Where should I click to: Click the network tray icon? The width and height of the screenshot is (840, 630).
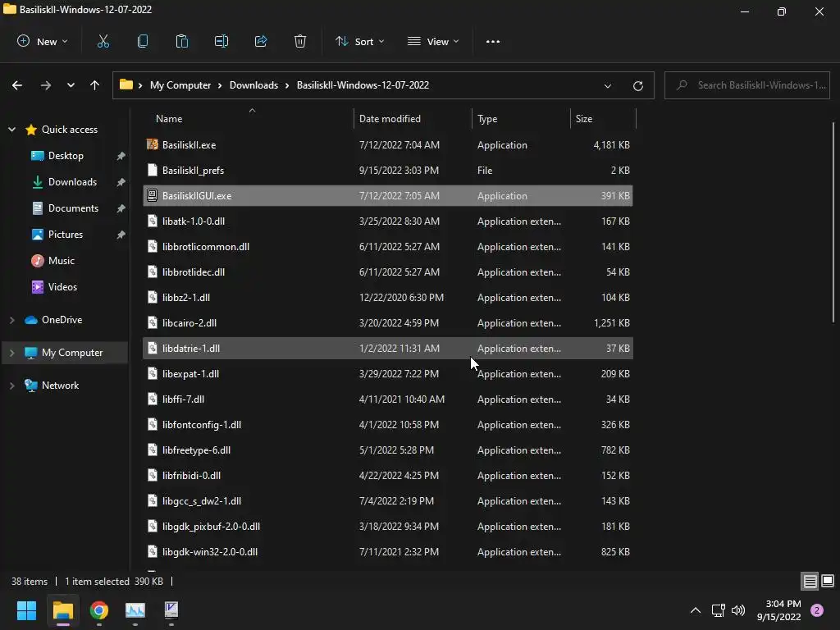718,610
